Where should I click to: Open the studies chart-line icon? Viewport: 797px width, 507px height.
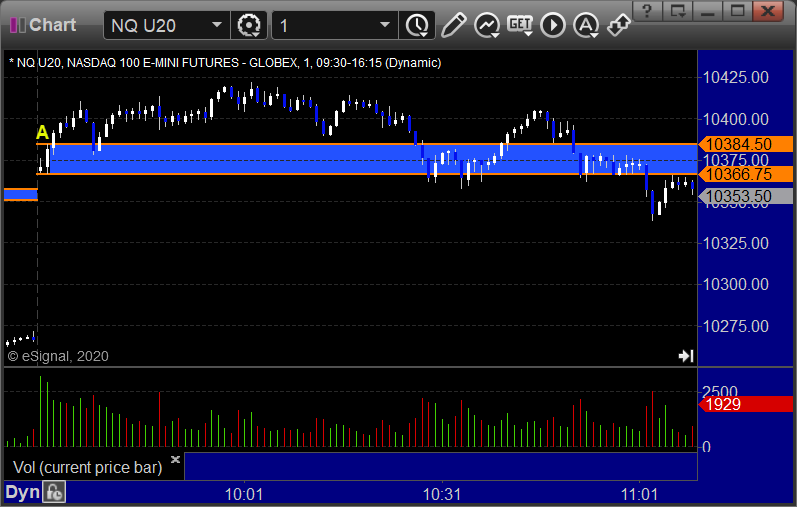click(487, 25)
